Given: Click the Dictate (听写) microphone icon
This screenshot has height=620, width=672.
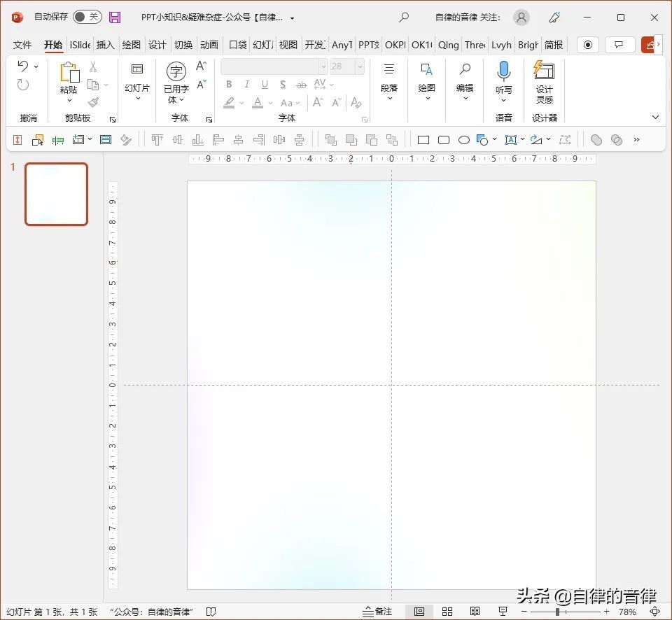Looking at the screenshot, I should (x=503, y=71).
